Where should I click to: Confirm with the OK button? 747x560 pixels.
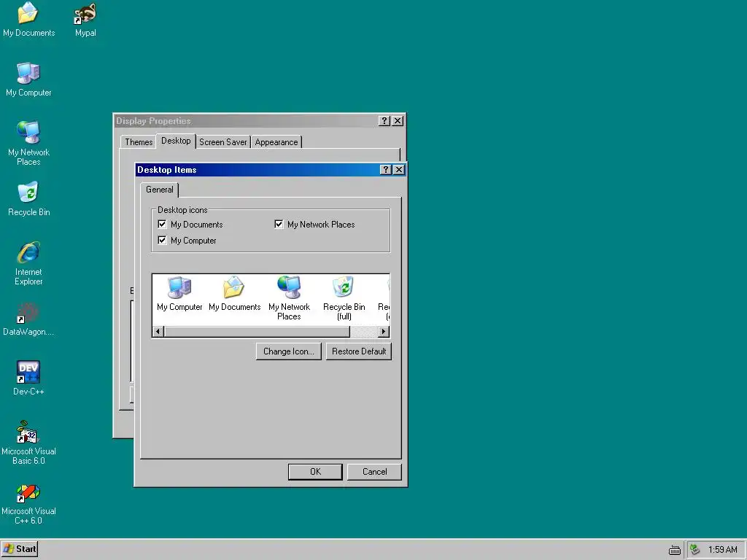coord(315,472)
